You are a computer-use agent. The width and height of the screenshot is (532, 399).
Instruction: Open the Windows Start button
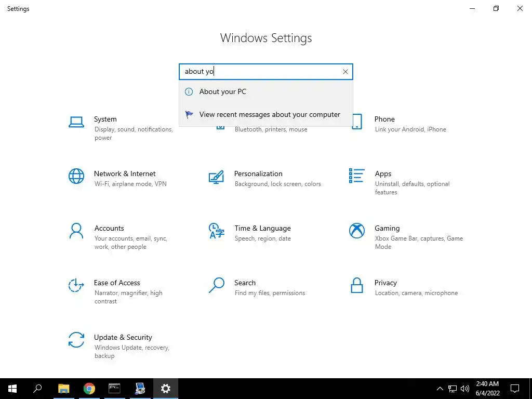point(12,389)
